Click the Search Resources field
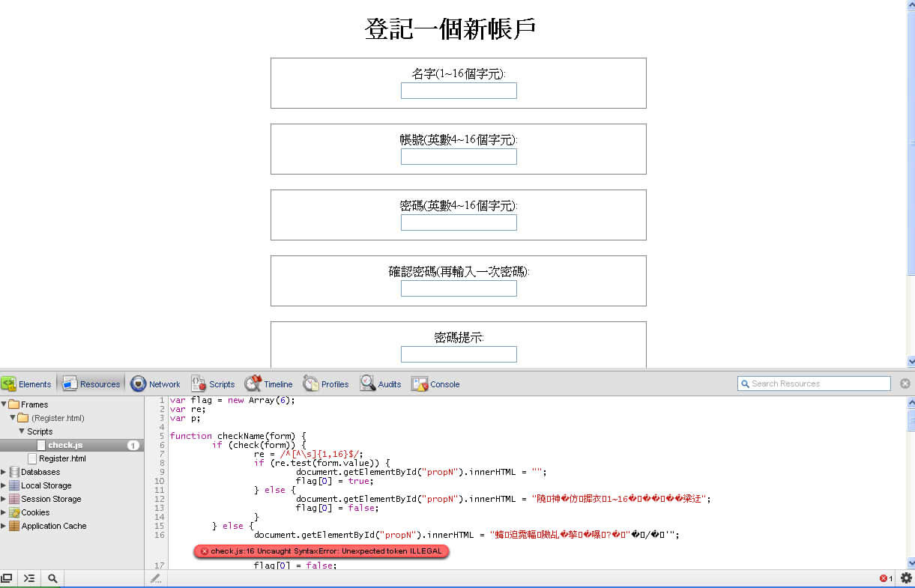 tap(814, 384)
